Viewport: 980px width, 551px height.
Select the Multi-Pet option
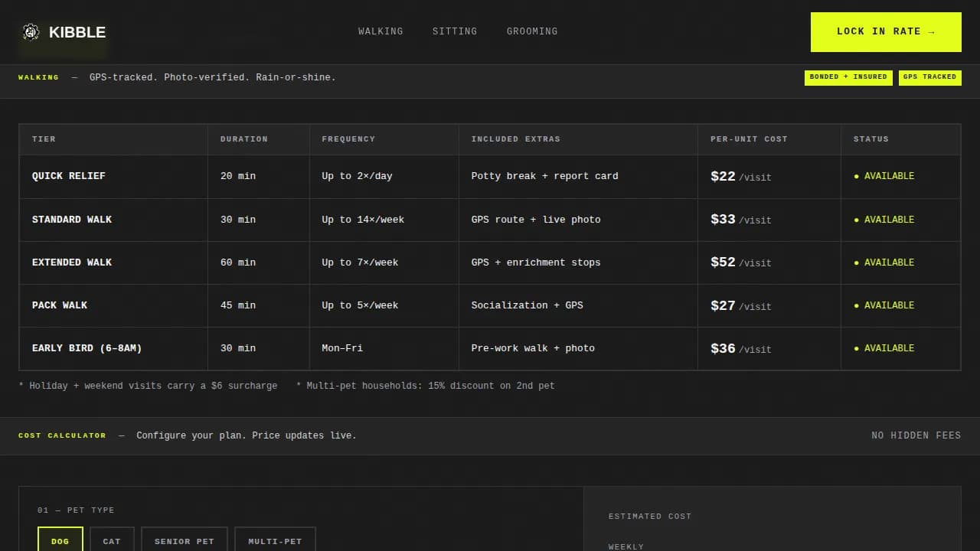pos(275,540)
